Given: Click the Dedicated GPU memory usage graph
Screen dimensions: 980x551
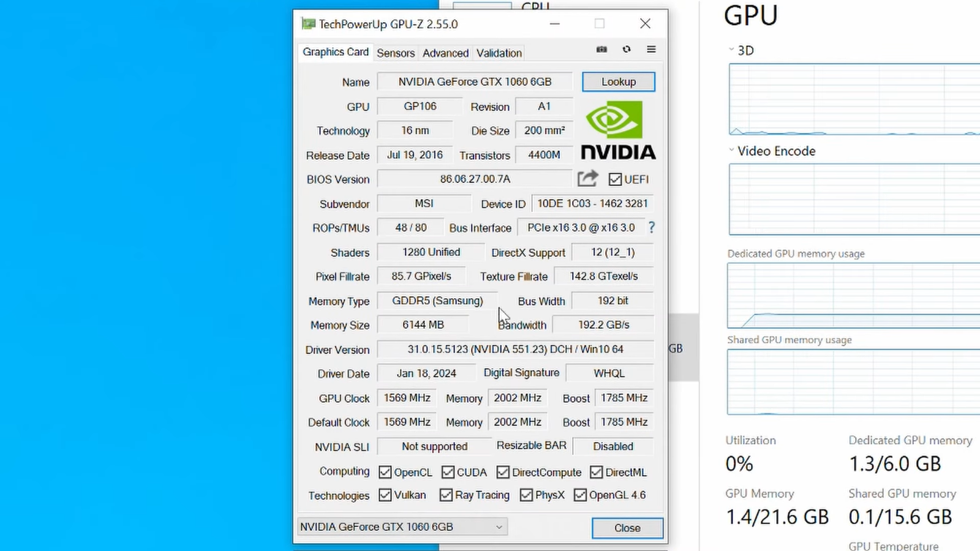Looking at the screenshot, I should 854,296.
